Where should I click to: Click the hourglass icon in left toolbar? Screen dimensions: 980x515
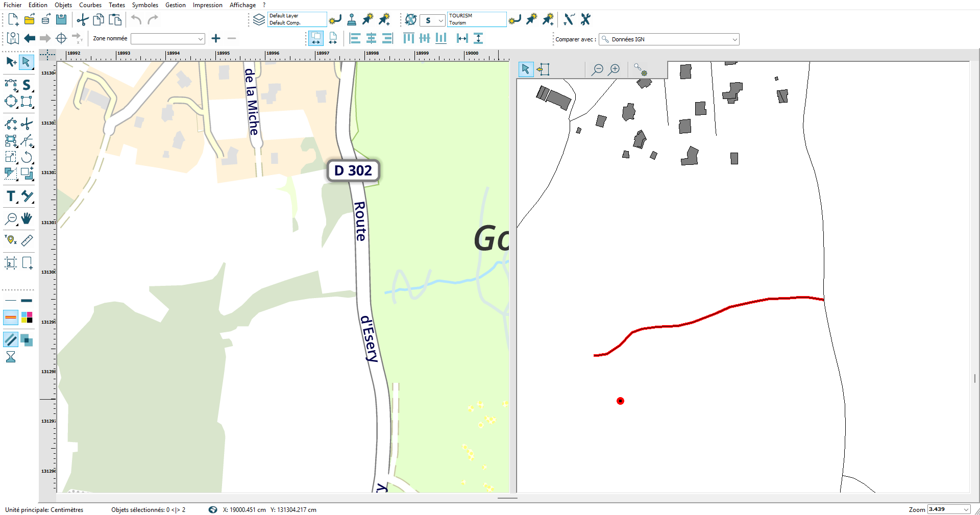point(11,357)
